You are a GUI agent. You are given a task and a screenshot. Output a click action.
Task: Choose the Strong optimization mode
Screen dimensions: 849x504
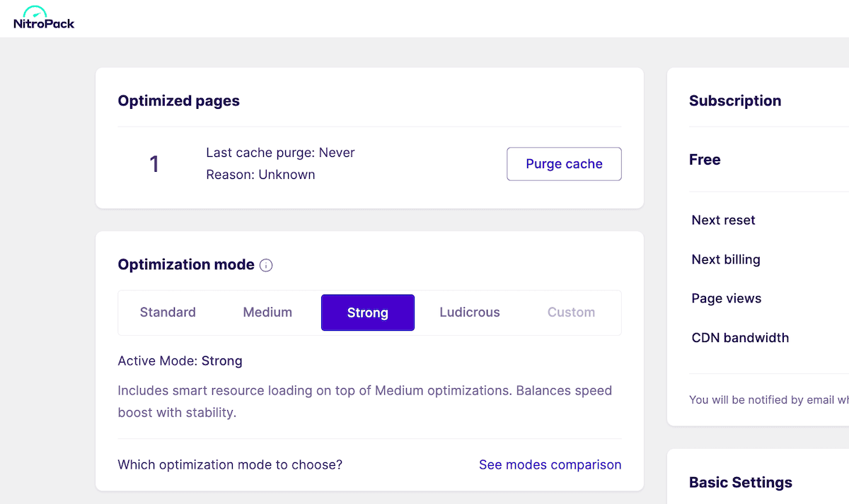[368, 312]
